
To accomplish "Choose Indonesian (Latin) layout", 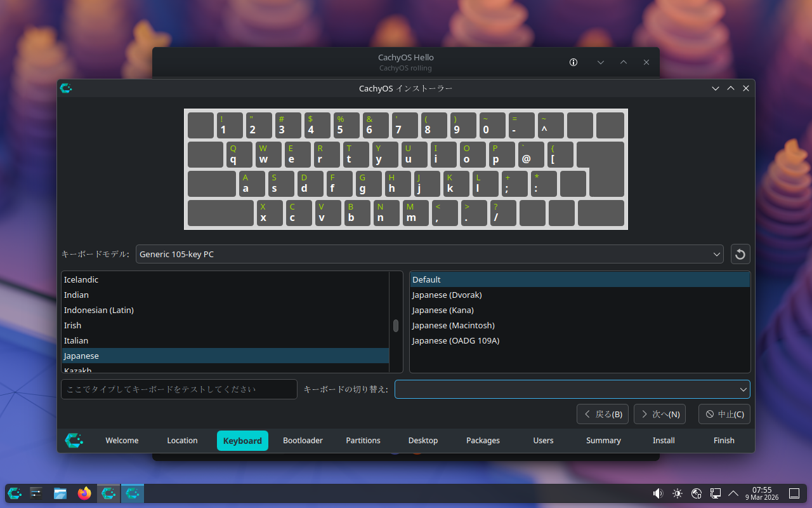I will [225, 310].
